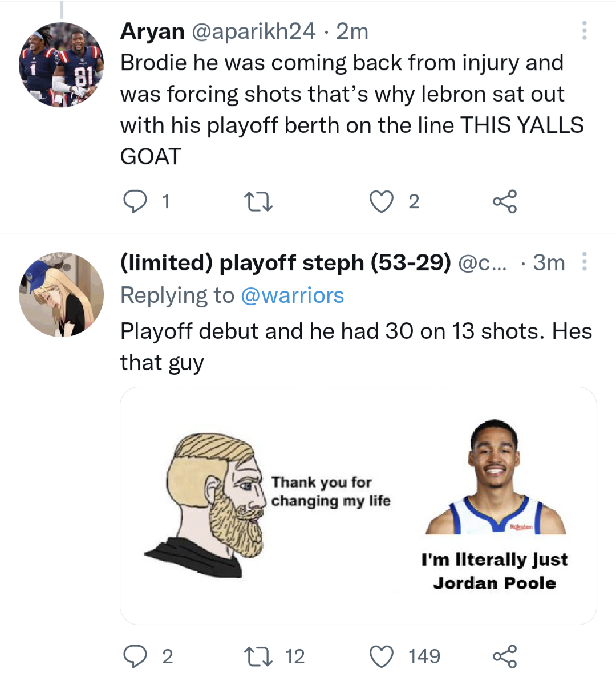The width and height of the screenshot is (616, 685).
Task: Like the Jordan Poole meme tweet
Action: (382, 656)
